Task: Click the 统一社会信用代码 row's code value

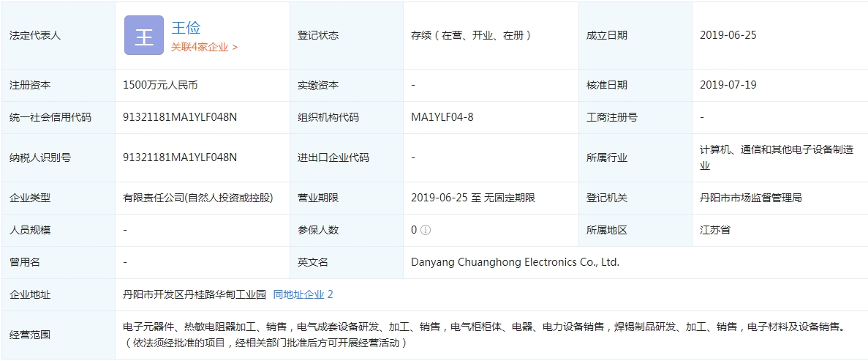Action: (180, 117)
